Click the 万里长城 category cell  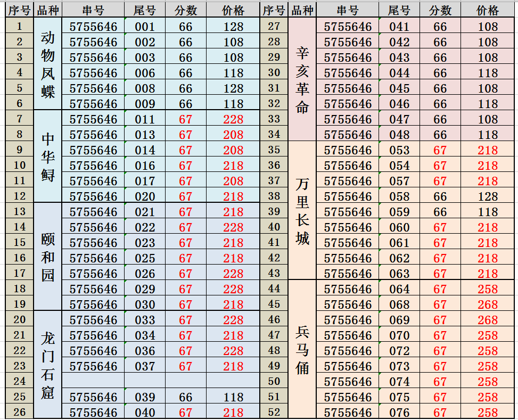coord(302,211)
